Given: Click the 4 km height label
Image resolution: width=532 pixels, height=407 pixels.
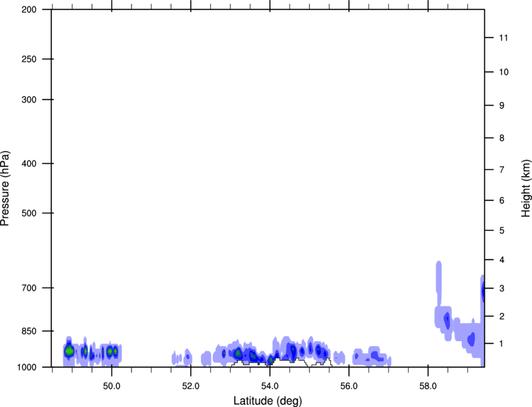Looking at the screenshot, I should coord(502,260).
